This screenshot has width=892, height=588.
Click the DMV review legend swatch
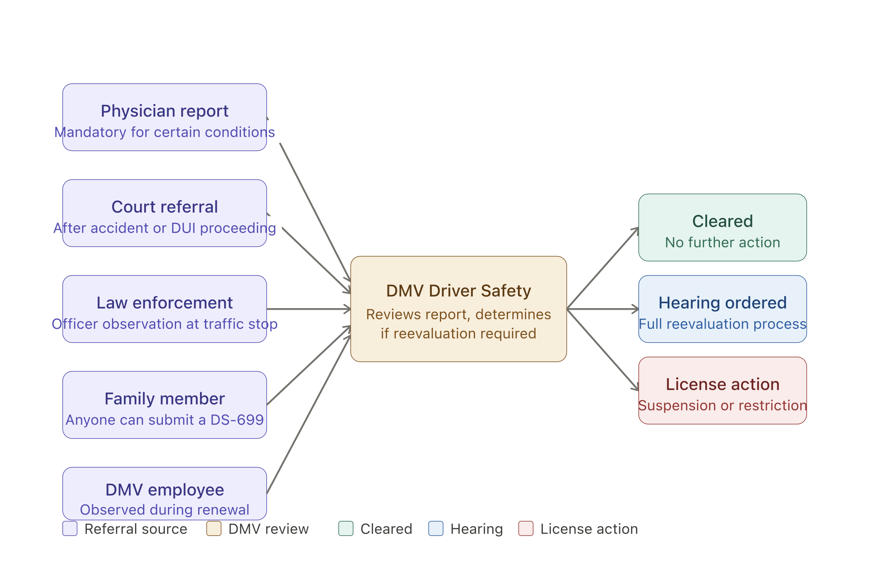[214, 528]
